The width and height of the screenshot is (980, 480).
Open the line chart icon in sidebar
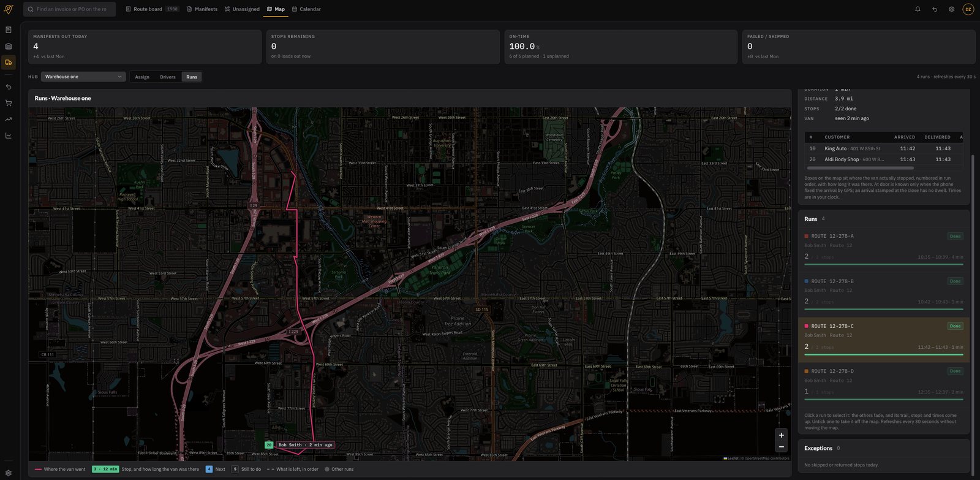(x=9, y=135)
